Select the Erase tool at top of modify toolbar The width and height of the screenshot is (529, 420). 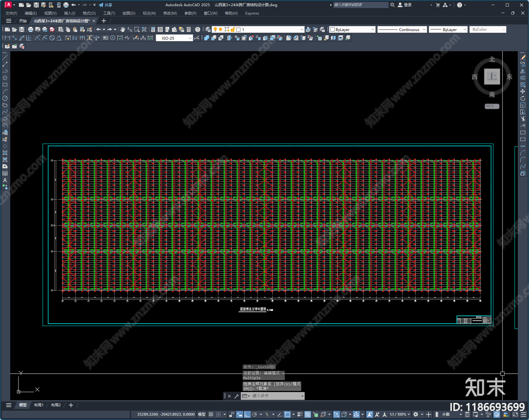click(523, 58)
